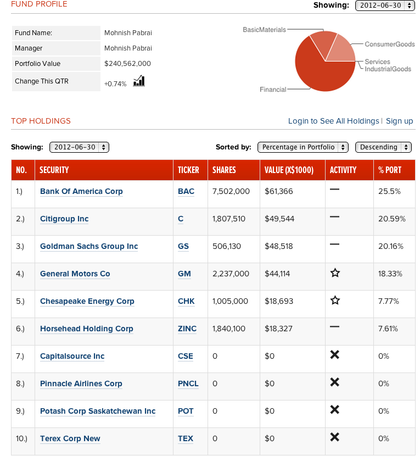Click the % PORT column header
The image size is (420, 456).
point(394,170)
